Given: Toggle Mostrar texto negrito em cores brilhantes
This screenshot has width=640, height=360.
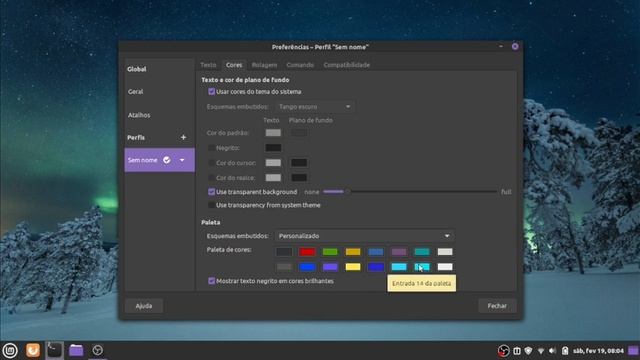Looking at the screenshot, I should pos(211,281).
